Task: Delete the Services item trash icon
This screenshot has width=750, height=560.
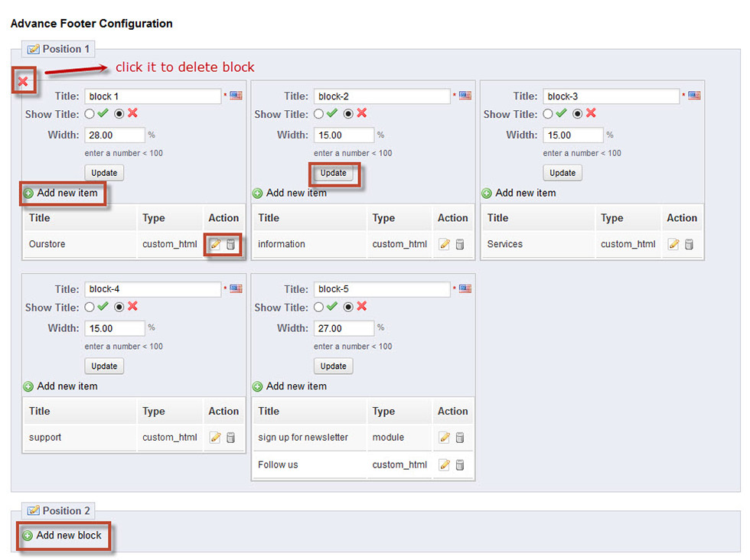Action: coord(689,244)
